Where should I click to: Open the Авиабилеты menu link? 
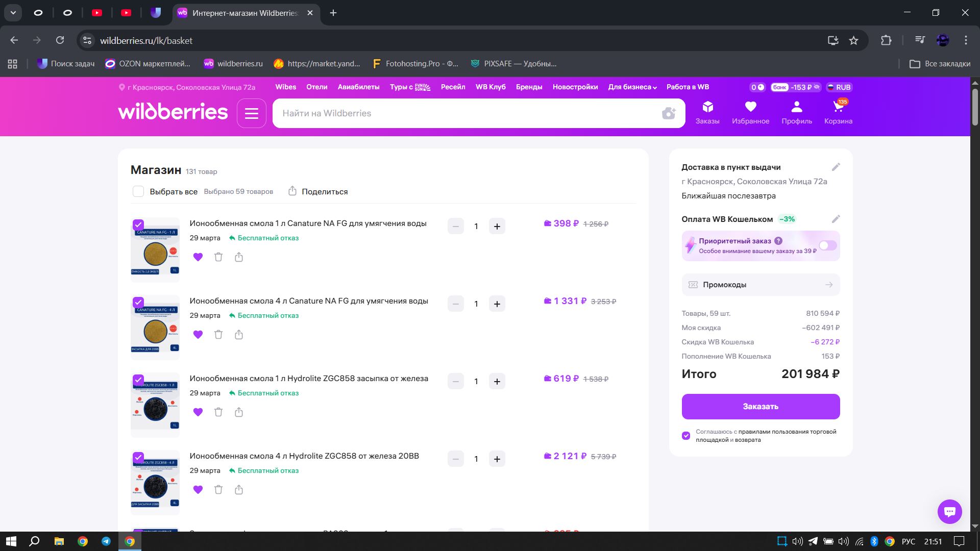pyautogui.click(x=358, y=87)
